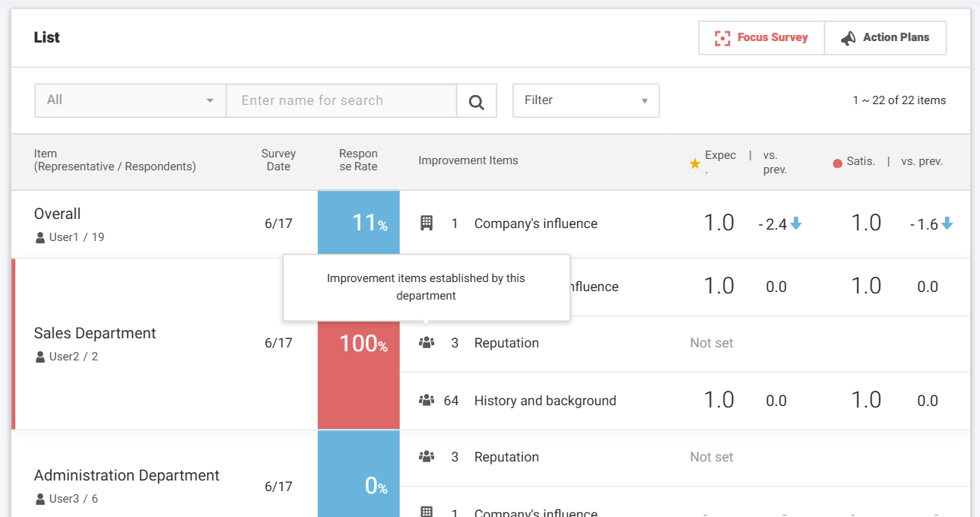Click the name search input field
The width and height of the screenshot is (980, 517).
(341, 100)
